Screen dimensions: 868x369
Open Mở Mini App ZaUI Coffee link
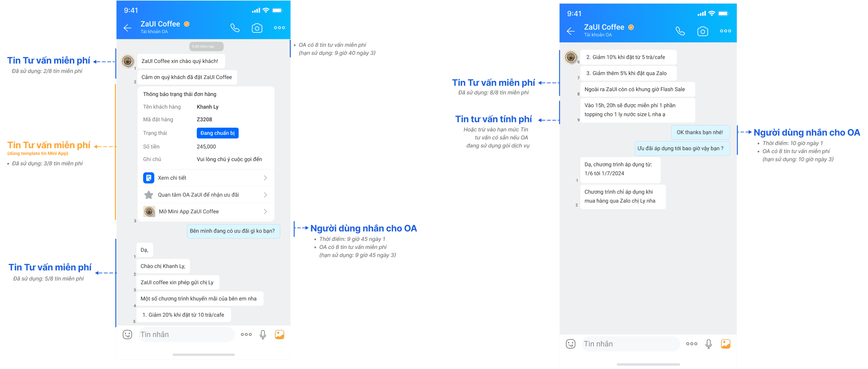click(206, 211)
